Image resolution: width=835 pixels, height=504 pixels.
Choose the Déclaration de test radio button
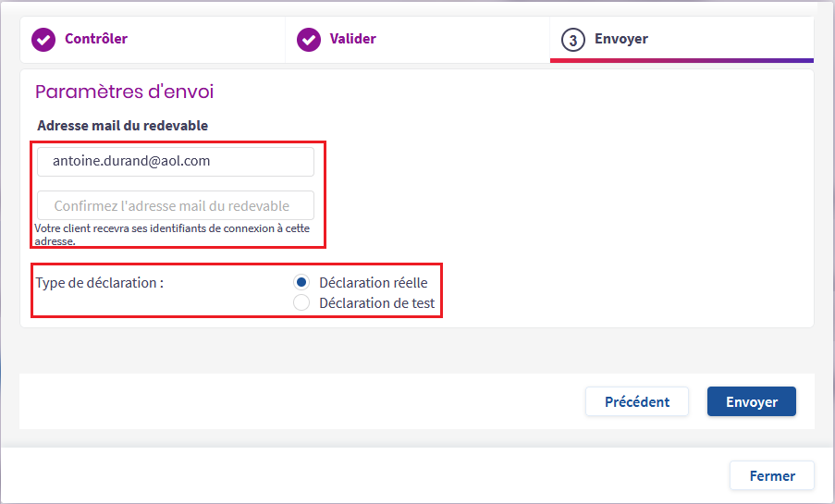[x=301, y=302]
